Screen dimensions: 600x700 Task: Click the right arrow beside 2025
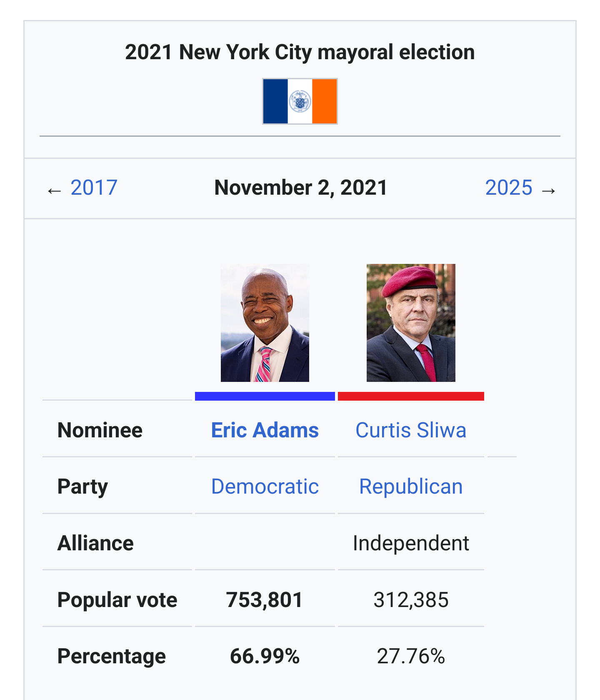click(548, 191)
